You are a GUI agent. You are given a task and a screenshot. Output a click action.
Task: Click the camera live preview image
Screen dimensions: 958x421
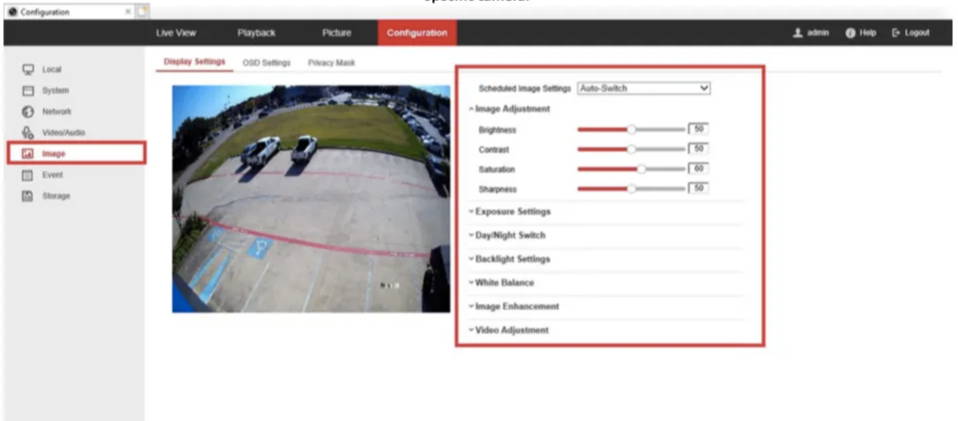[x=311, y=199]
